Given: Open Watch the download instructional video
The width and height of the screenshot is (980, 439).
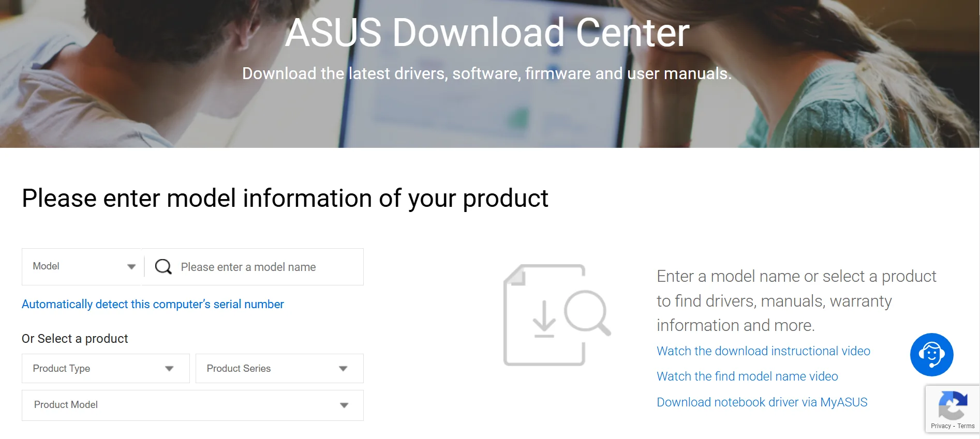Looking at the screenshot, I should coord(763,351).
